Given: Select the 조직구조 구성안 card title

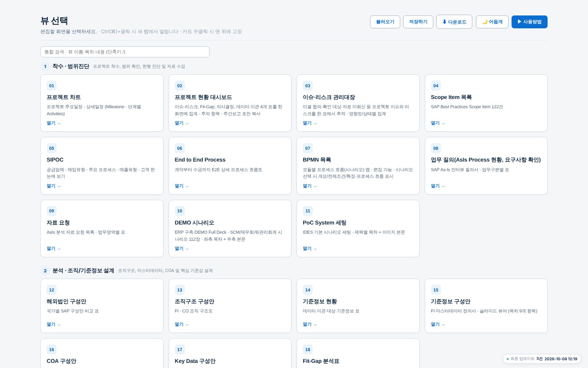Looking at the screenshot, I should (x=194, y=301).
